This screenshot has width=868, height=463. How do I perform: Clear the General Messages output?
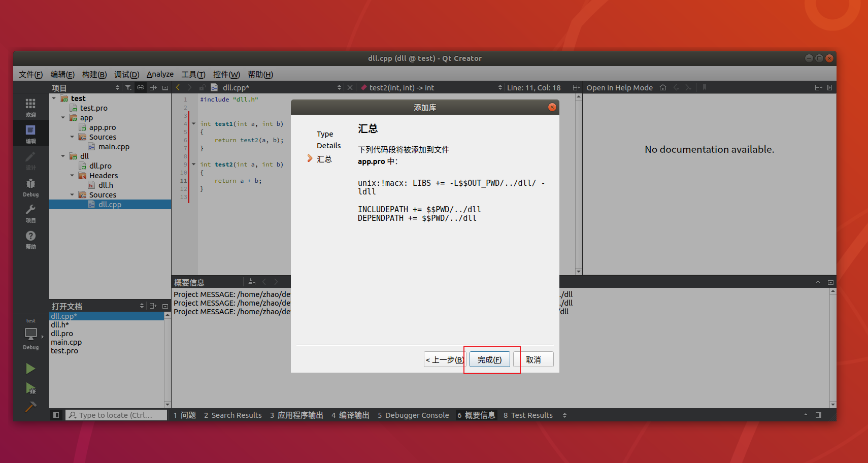(252, 282)
